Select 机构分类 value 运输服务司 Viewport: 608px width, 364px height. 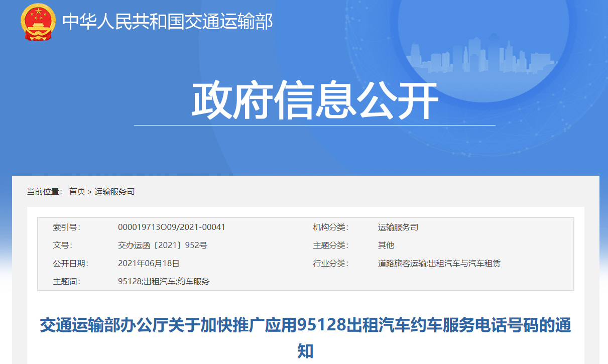[x=398, y=227]
